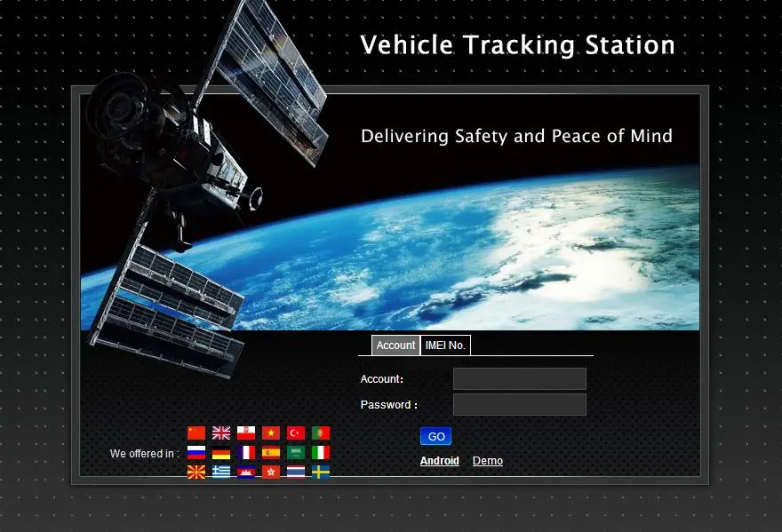Viewport: 782px width, 532px height.
Task: Pick the Thai flag language
Action: pyautogui.click(x=296, y=472)
